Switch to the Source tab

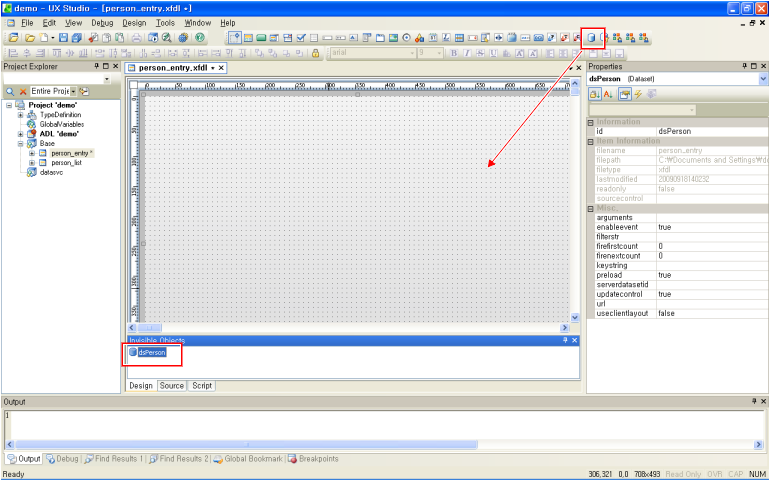pos(171,385)
